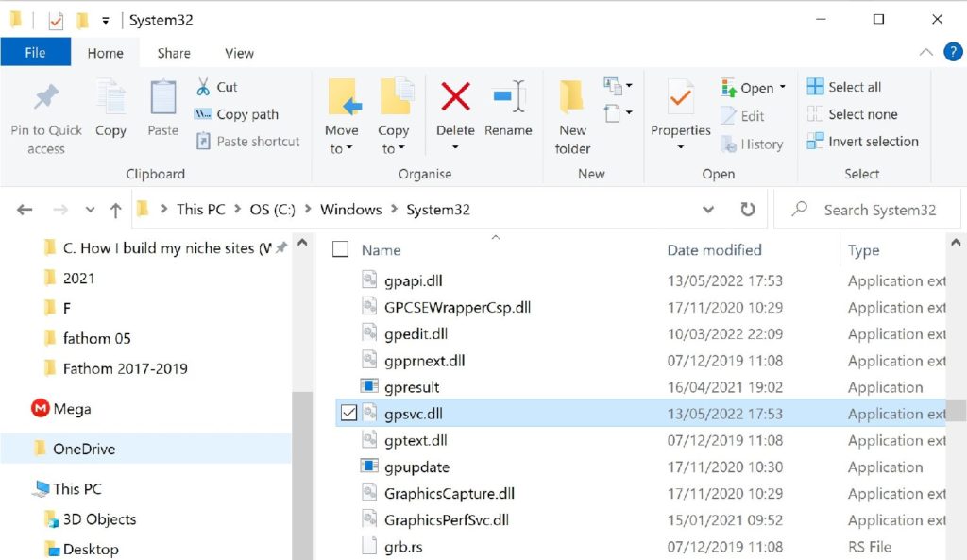Refresh the System32 folder view
Image resolution: width=967 pixels, height=560 pixels.
click(748, 210)
